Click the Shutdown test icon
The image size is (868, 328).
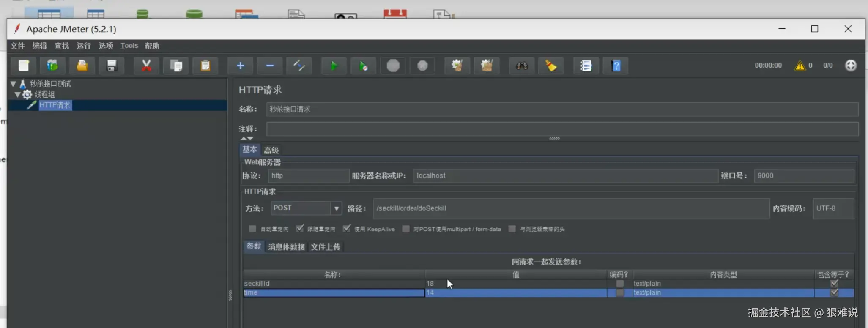422,66
